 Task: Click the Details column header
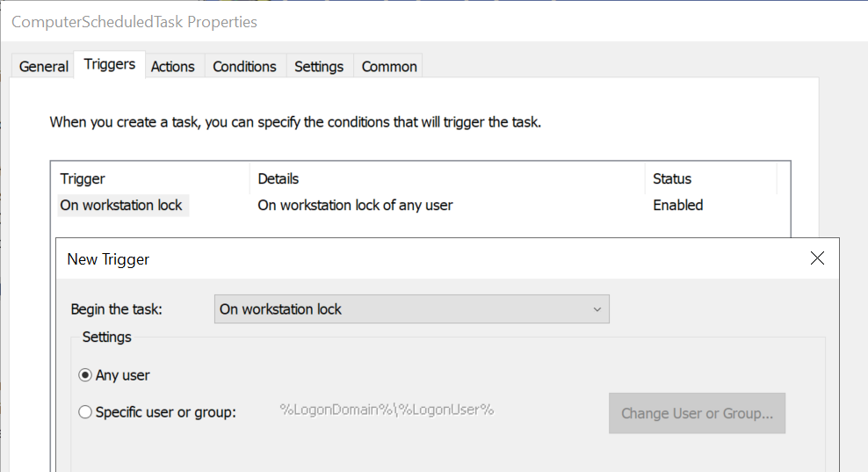tap(278, 178)
